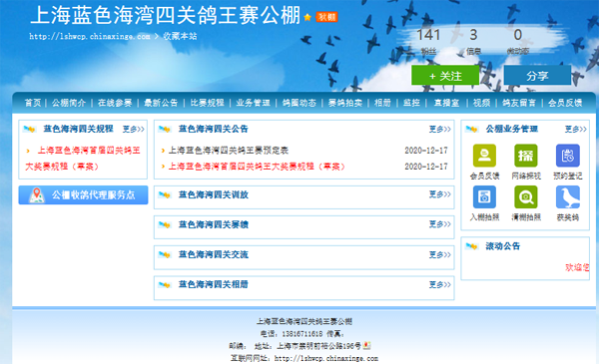Open the footer website URL link

point(326,358)
